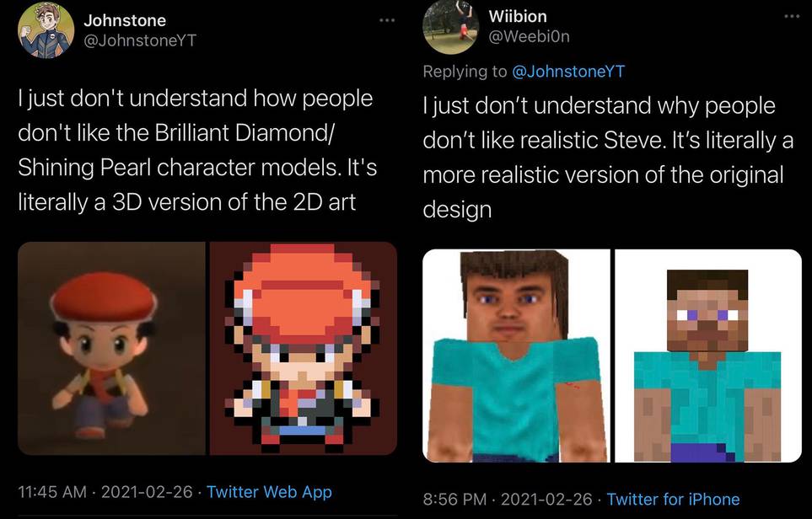Click the Twitter Web App source link
The height and width of the screenshot is (519, 812).
[x=269, y=492]
